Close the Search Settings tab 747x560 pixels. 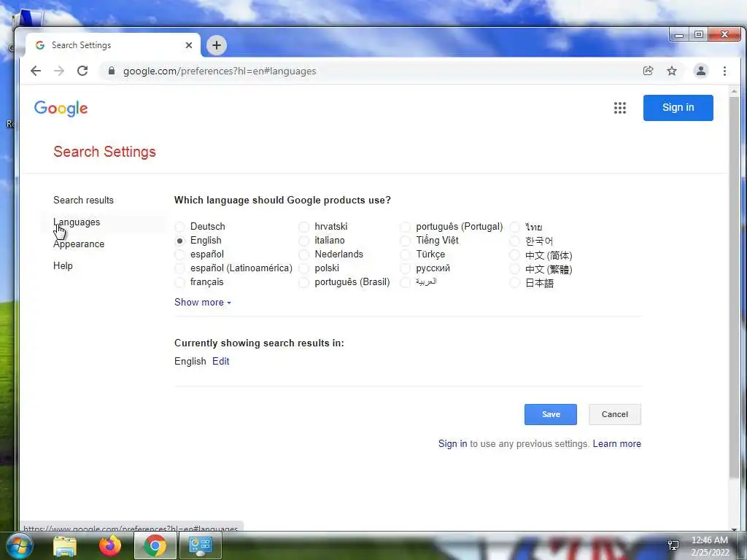pyautogui.click(x=189, y=45)
